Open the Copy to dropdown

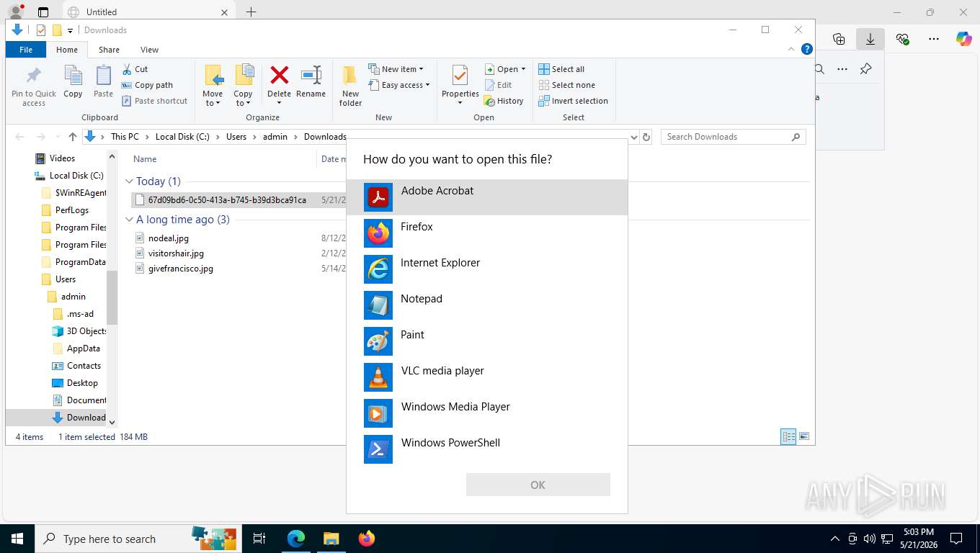click(243, 86)
